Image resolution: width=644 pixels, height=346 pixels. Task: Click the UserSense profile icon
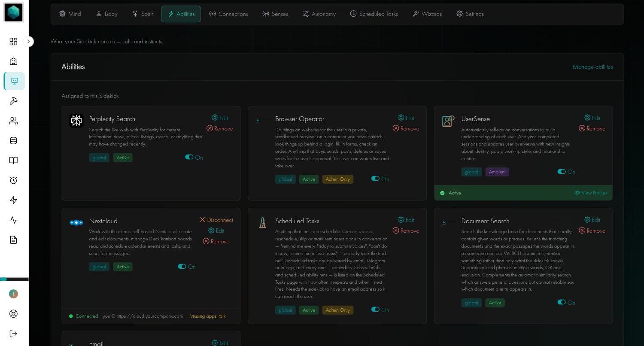(x=449, y=121)
